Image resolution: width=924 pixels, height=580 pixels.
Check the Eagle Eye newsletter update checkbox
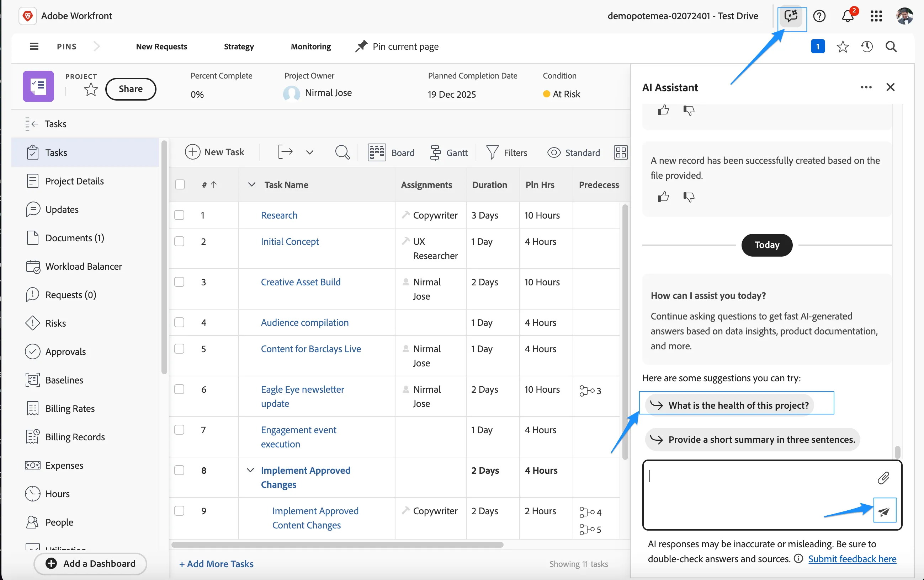coord(179,389)
